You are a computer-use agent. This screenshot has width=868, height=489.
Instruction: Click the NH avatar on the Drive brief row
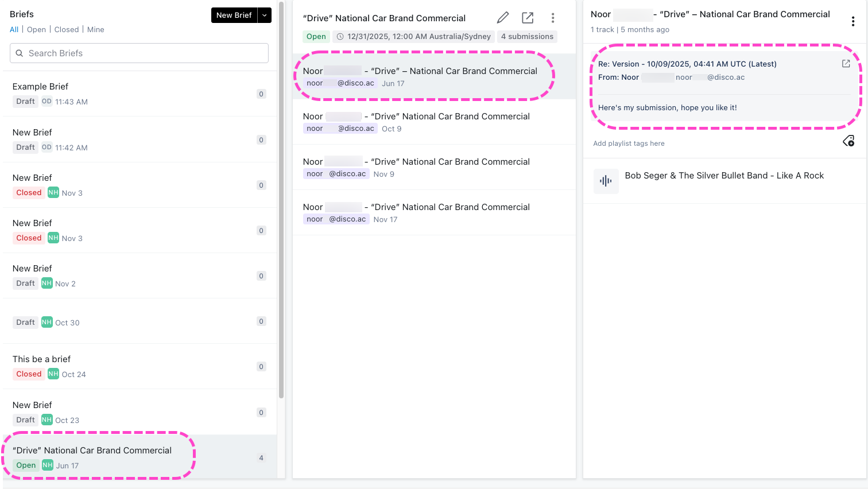coord(48,465)
